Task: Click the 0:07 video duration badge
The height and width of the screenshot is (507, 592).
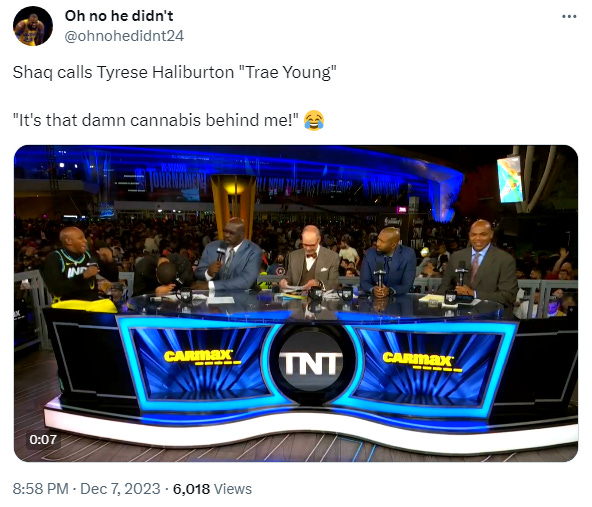Action: (43, 439)
